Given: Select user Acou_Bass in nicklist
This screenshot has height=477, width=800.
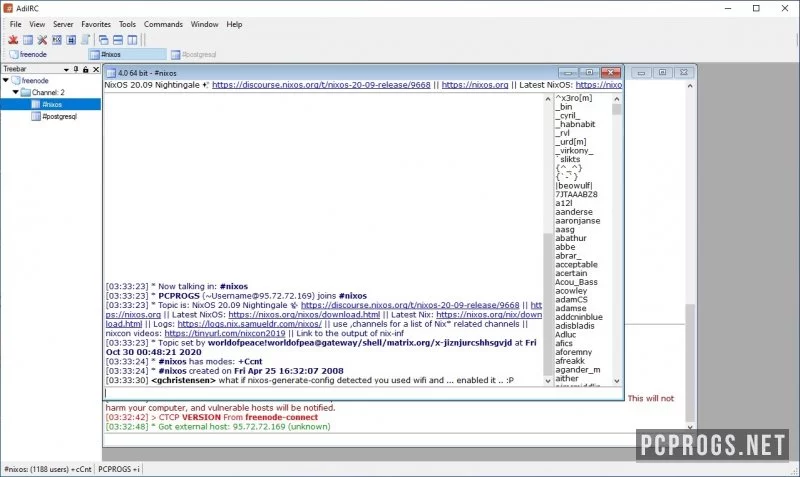Looking at the screenshot, I should tap(576, 282).
